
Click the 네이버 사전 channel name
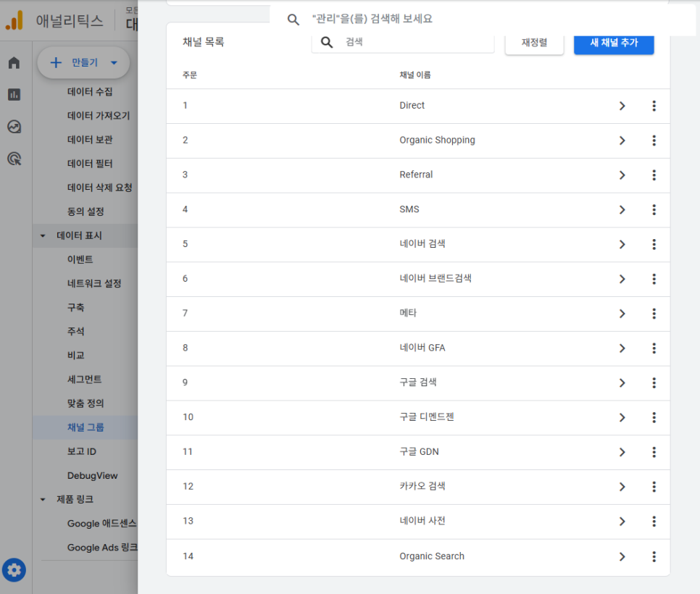(422, 522)
